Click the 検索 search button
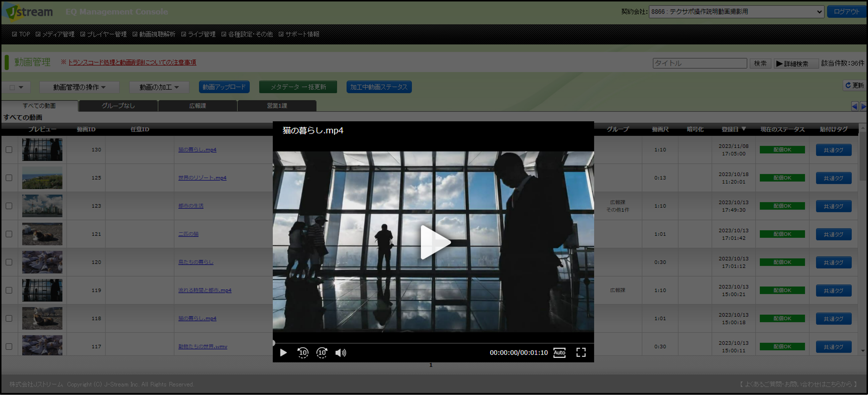This screenshot has height=395, width=868. pos(760,63)
